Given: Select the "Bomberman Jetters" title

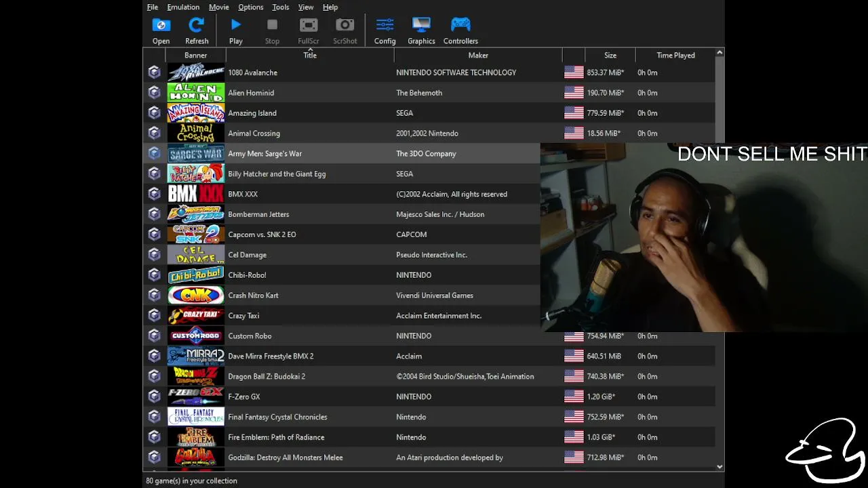Looking at the screenshot, I should [258, 215].
